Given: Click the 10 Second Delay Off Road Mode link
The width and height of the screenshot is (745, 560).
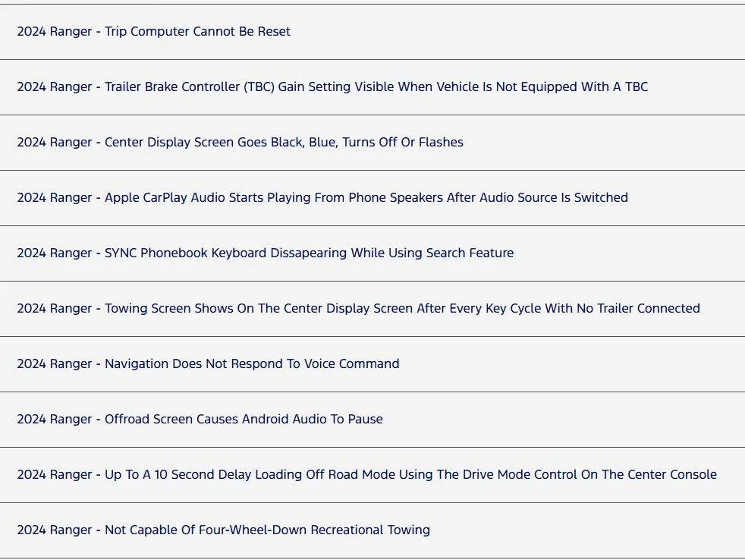Looking at the screenshot, I should pyautogui.click(x=366, y=474).
